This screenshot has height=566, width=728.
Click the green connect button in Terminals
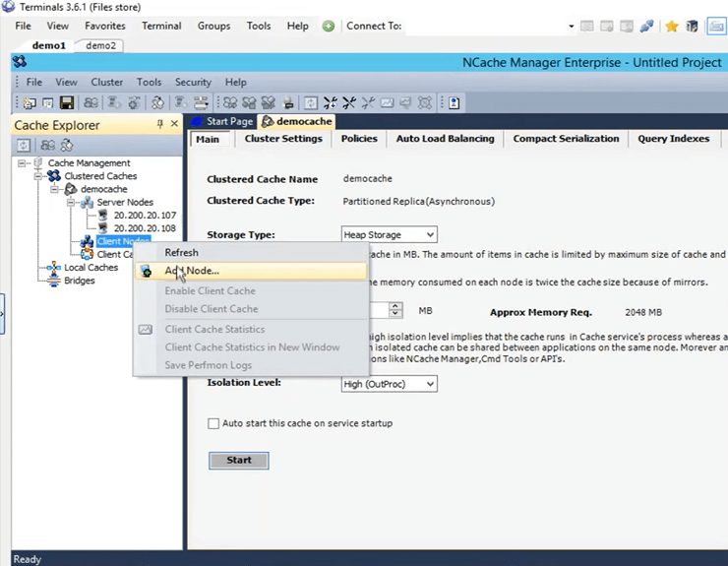pos(329,26)
